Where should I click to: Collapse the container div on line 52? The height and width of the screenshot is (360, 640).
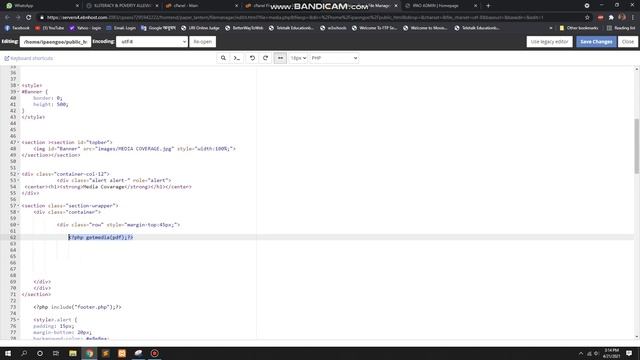18,174
